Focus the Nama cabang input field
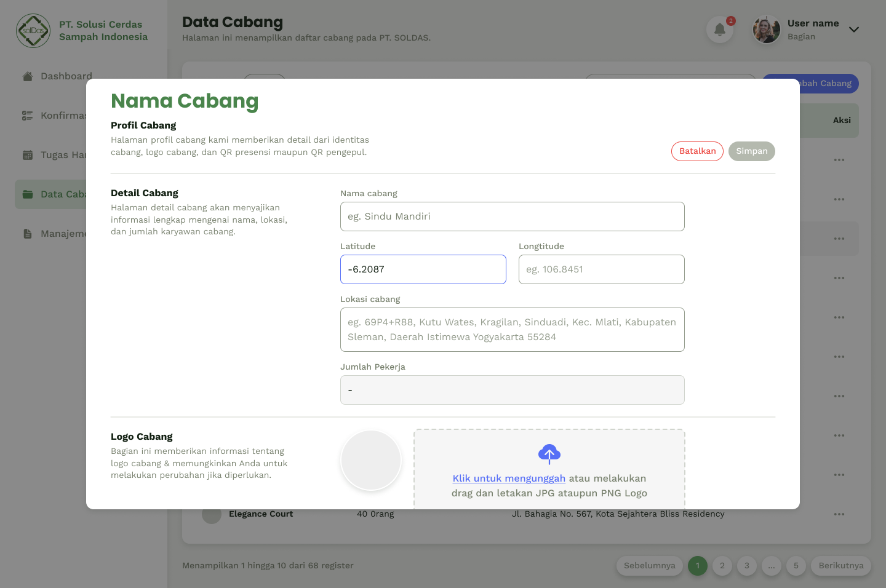Viewport: 886px width, 588px height. [x=512, y=217]
